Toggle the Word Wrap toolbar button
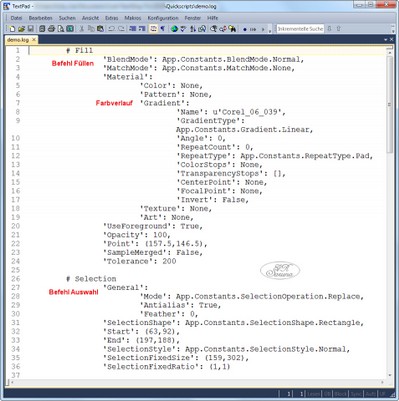Screen dimensions: 399x401 [x=153, y=29]
